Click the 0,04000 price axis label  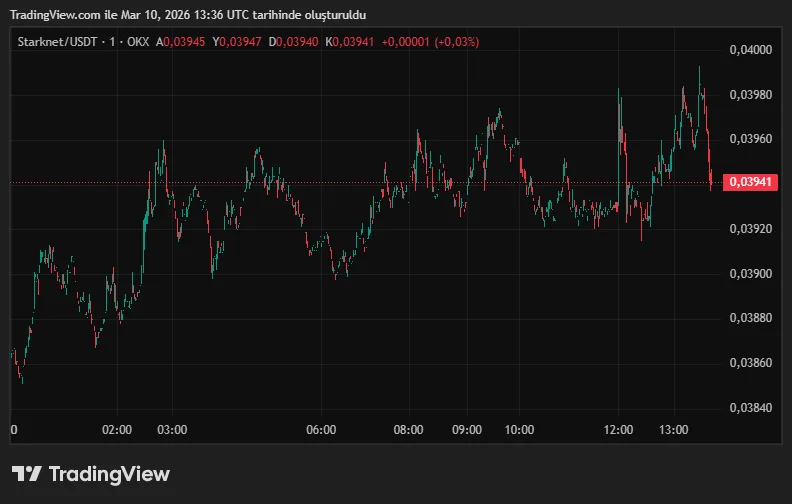[x=751, y=49]
